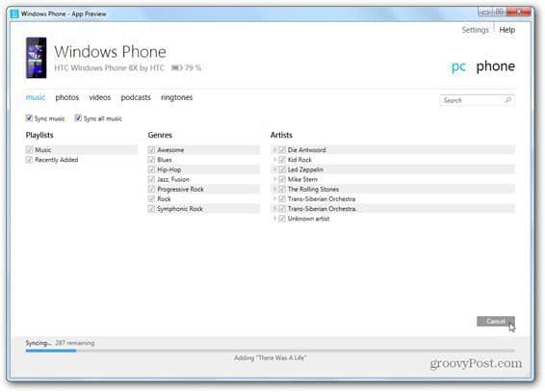
Task: Check the Music playlist checkbox
Action: (x=29, y=150)
